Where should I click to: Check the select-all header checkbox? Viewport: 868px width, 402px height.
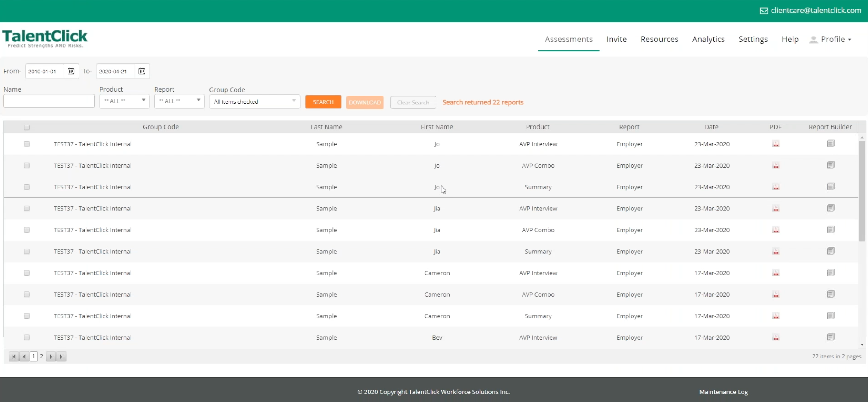[x=26, y=127]
